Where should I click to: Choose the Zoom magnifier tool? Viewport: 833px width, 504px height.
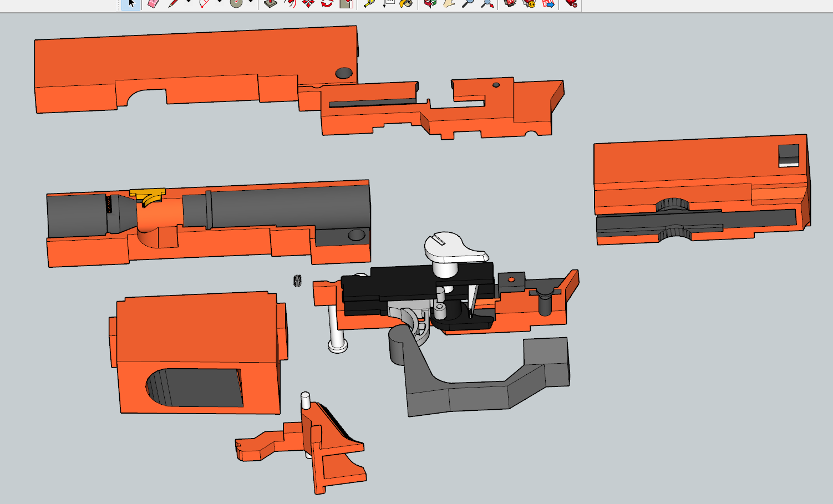pos(468,3)
